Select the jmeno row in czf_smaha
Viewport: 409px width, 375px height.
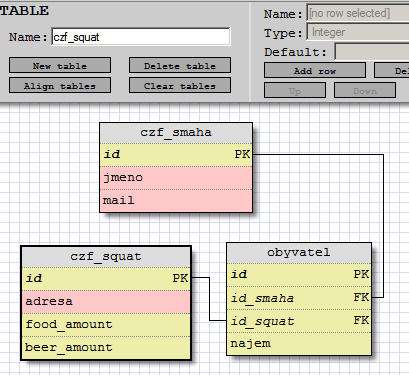click(176, 178)
